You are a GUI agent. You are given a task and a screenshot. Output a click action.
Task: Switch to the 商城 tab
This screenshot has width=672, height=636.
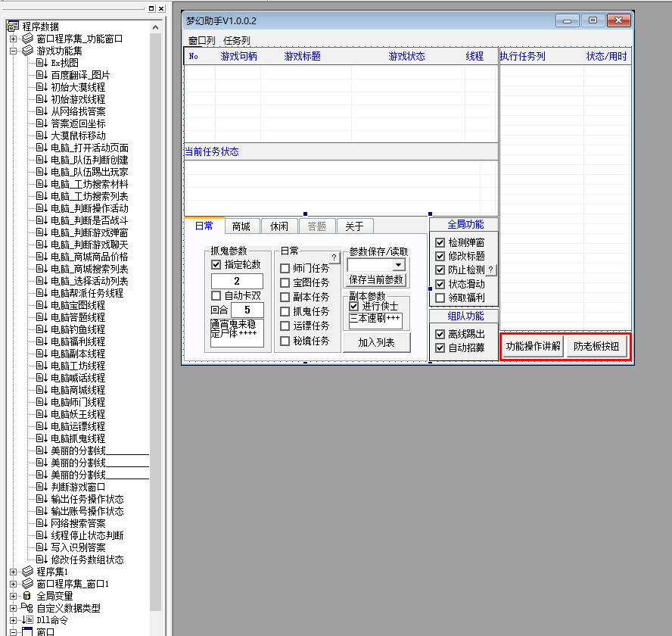pyautogui.click(x=241, y=226)
